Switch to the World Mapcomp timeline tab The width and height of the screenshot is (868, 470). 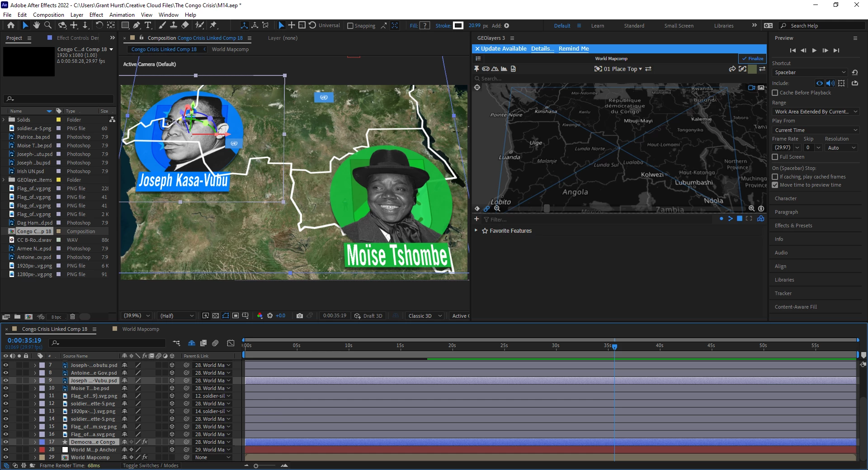coord(141,329)
